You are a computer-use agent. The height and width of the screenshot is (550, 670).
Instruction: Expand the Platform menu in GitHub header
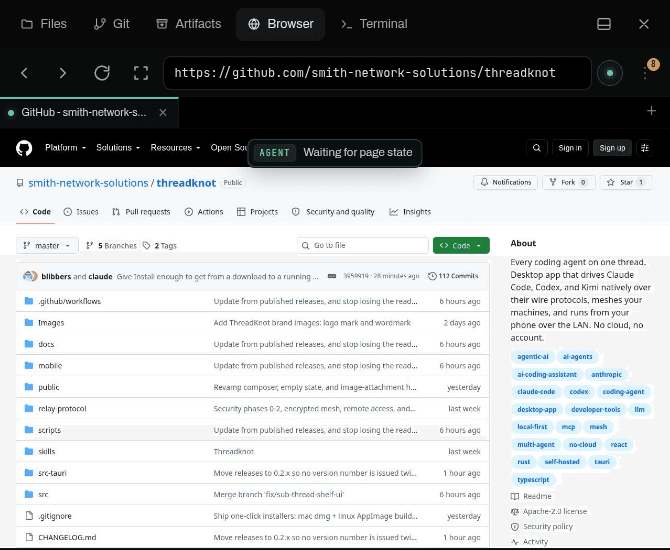pyautogui.click(x=65, y=147)
